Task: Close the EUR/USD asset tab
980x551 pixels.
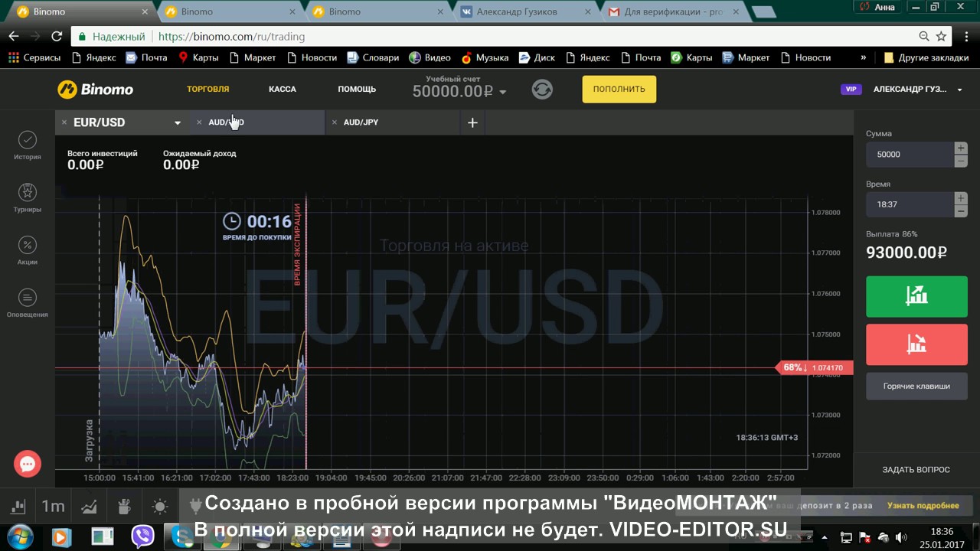Action: click(64, 122)
